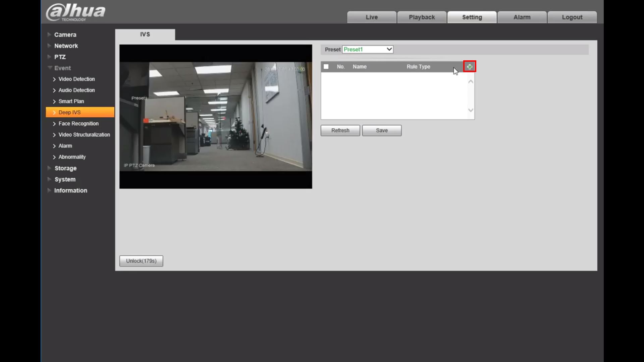644x362 pixels.
Task: Open the Alarm page
Action: pos(522,17)
